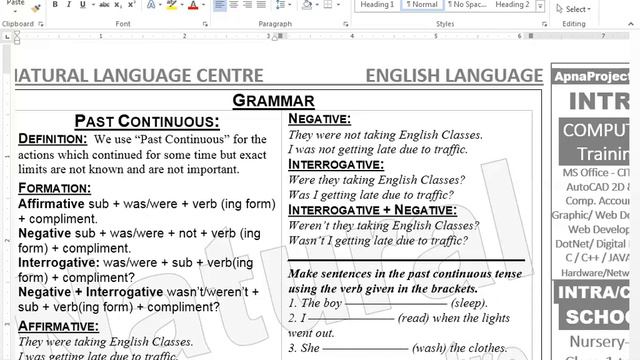Click the ENGLISH LANGUAGE header text
Image resolution: width=640 pixels, height=360 pixels.
tap(454, 76)
